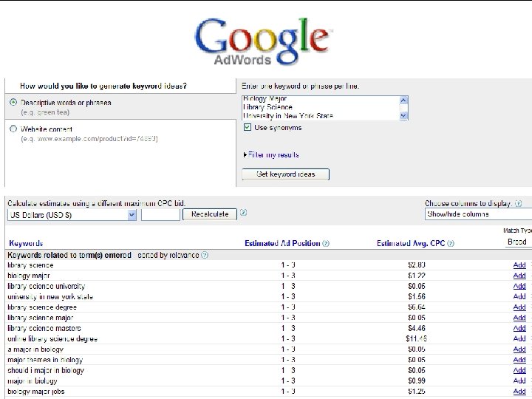The width and height of the screenshot is (532, 399).
Task: Add the library science keyword
Action: pyautogui.click(x=519, y=265)
